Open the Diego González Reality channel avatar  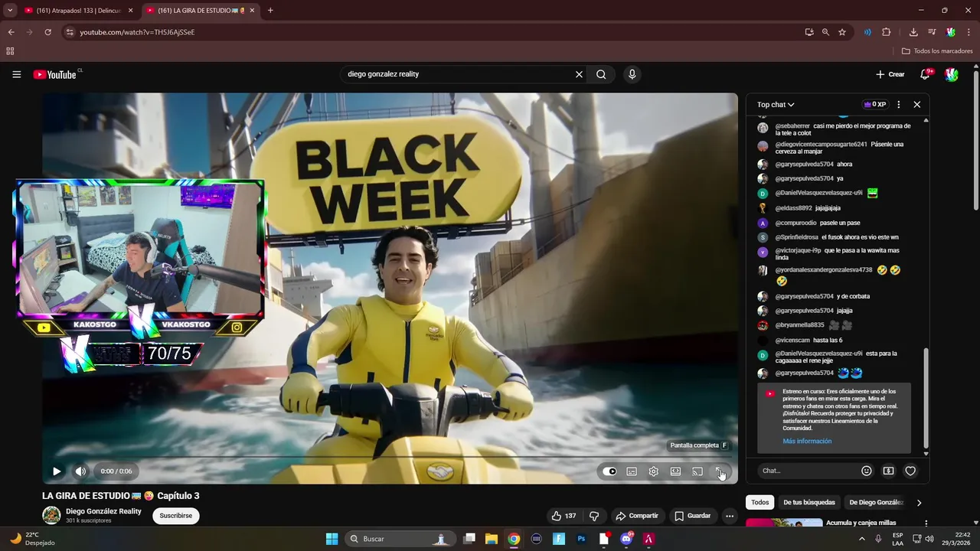coord(51,515)
